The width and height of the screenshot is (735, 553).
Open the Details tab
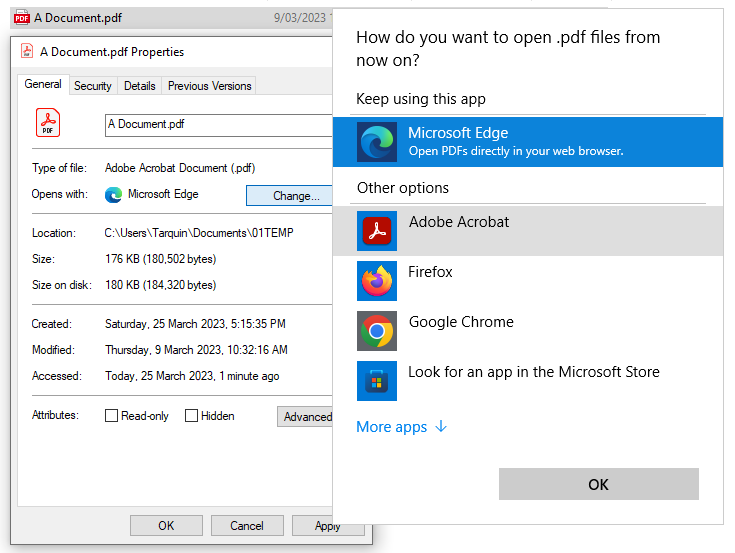(140, 86)
